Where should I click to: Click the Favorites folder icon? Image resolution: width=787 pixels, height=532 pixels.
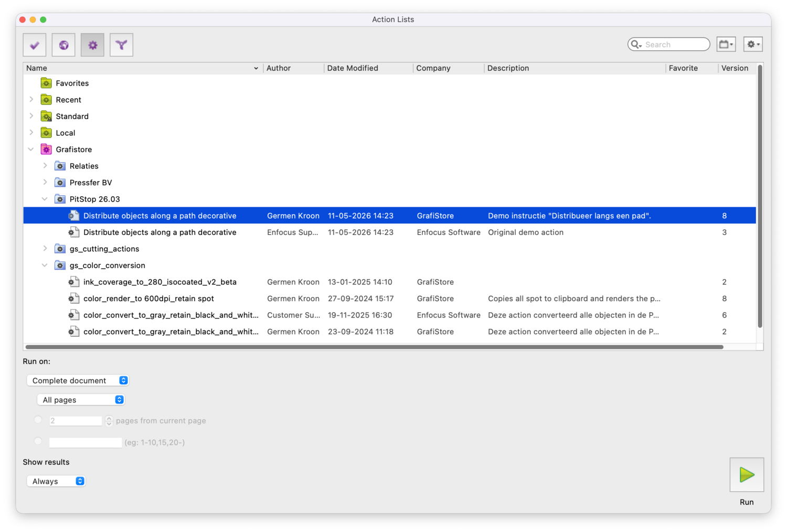[x=46, y=83]
